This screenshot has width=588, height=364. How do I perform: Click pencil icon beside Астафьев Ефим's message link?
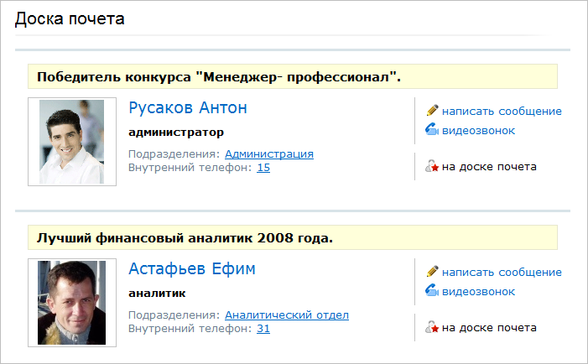coord(433,271)
